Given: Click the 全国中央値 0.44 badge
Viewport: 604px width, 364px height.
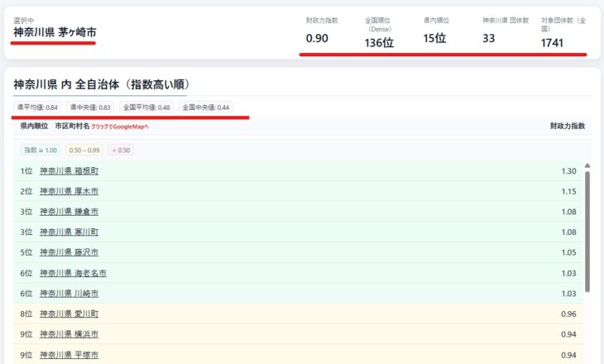Looking at the screenshot, I should pos(206,108).
